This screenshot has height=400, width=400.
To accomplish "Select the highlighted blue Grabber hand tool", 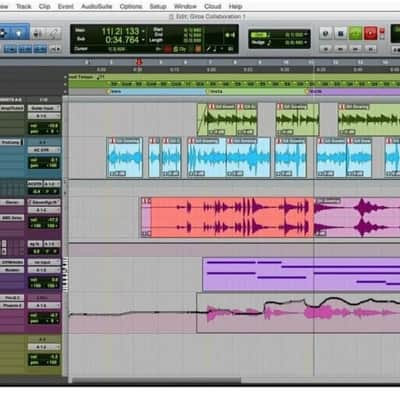I will (x=20, y=33).
